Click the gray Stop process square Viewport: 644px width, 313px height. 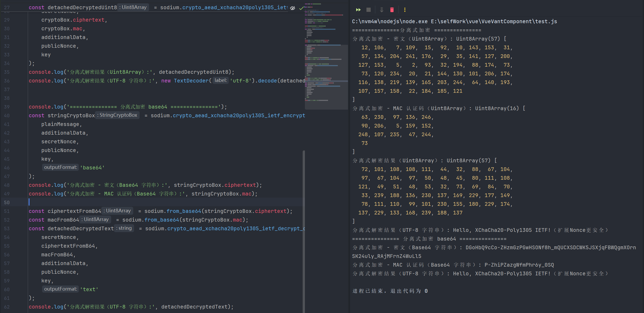tap(369, 10)
